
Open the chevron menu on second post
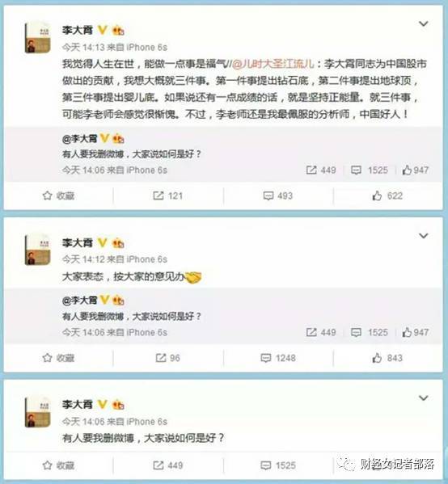pyautogui.click(x=423, y=235)
